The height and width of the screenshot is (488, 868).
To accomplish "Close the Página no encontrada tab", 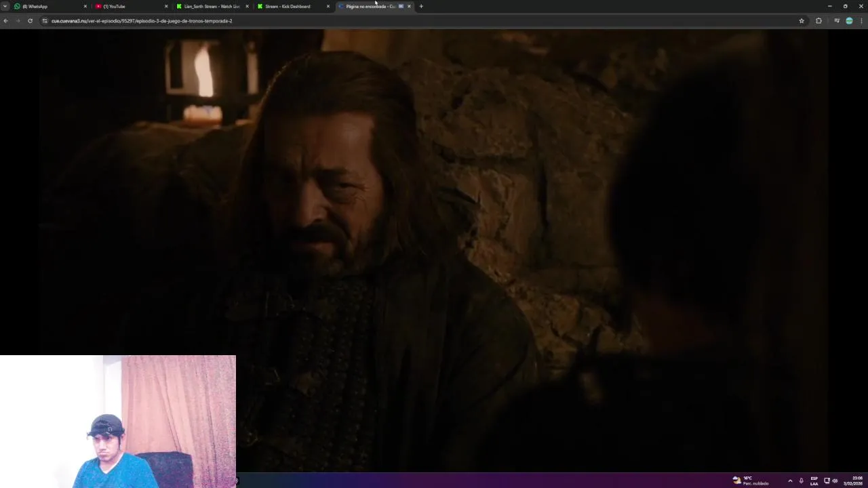I will coord(409,6).
